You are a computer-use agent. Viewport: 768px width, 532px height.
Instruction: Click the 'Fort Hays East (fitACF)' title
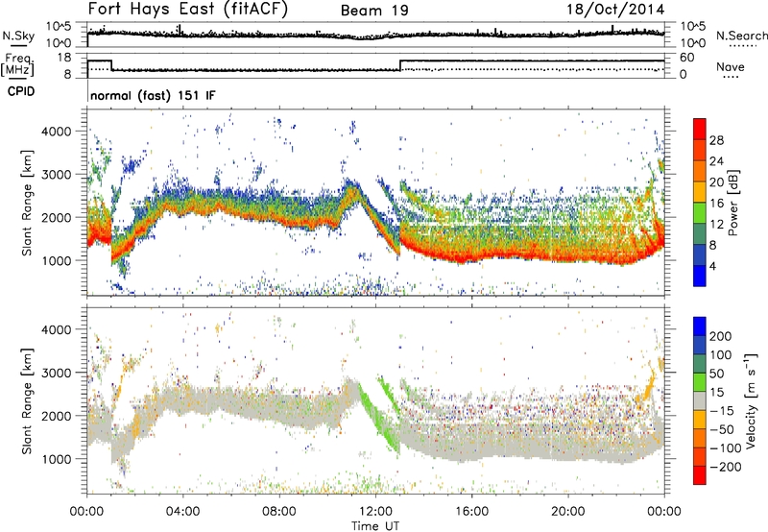pos(188,10)
